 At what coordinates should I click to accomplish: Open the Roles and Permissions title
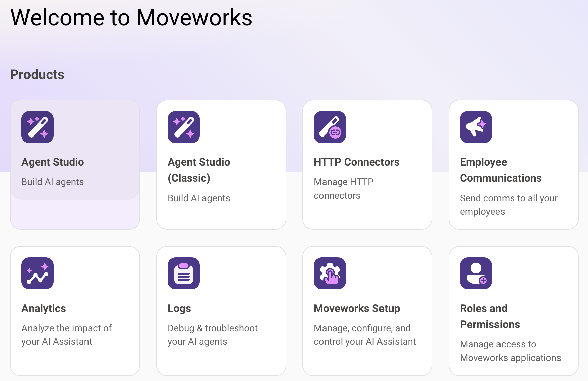[x=490, y=316]
